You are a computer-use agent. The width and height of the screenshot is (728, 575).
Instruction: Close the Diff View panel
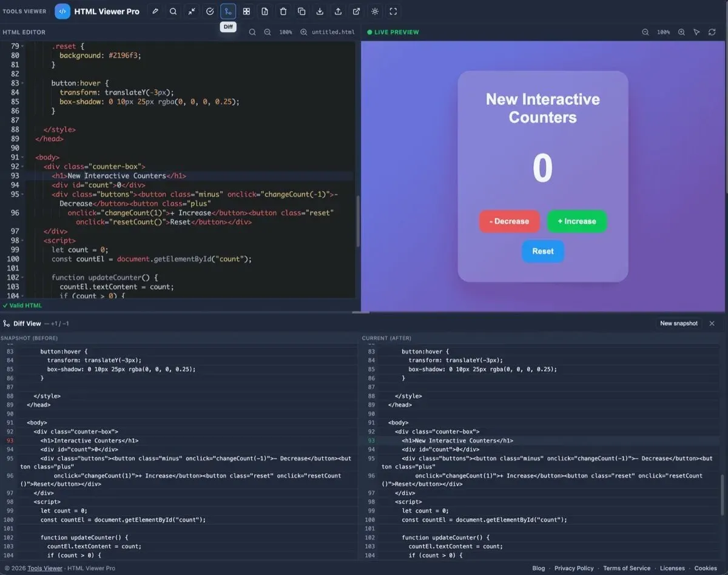click(x=712, y=323)
